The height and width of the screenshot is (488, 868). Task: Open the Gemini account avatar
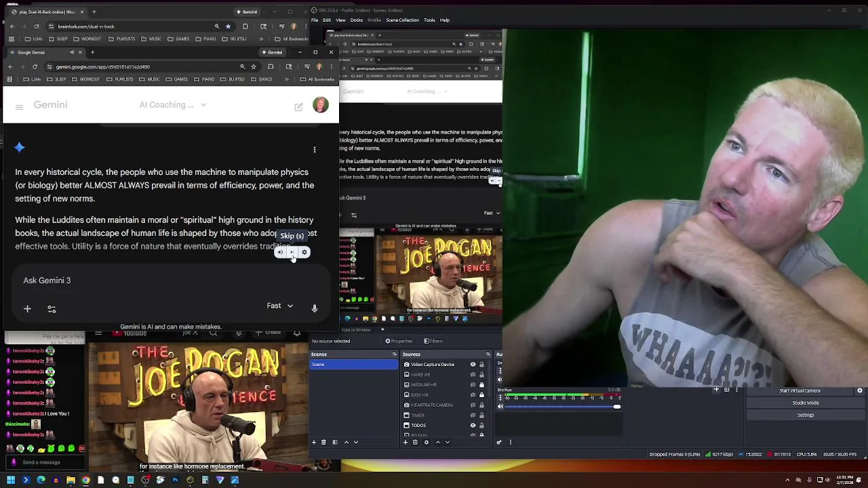[320, 104]
